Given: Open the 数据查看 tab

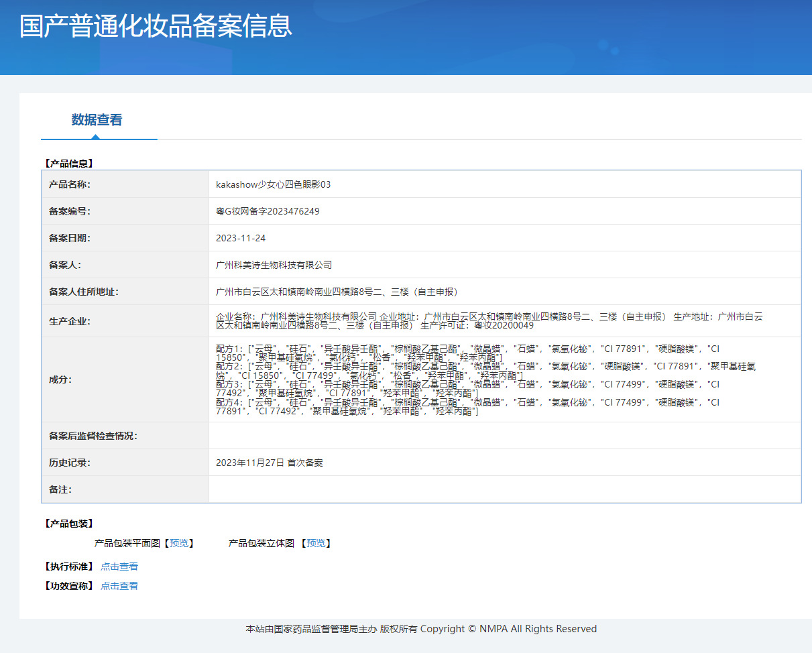Looking at the screenshot, I should (x=97, y=120).
